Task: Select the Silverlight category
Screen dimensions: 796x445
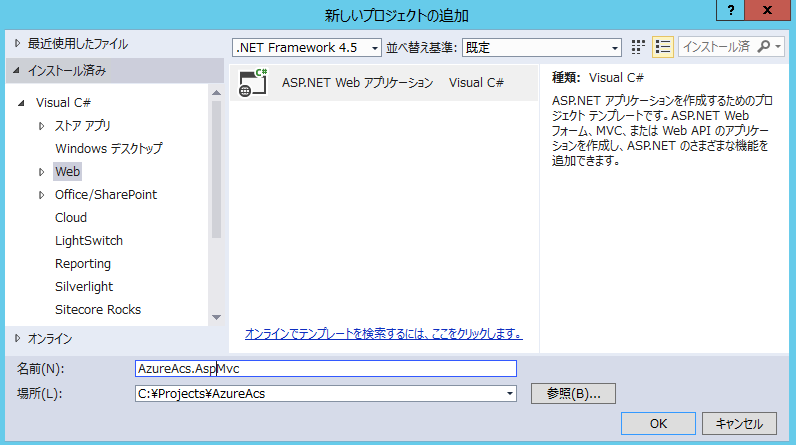Action: tap(84, 287)
